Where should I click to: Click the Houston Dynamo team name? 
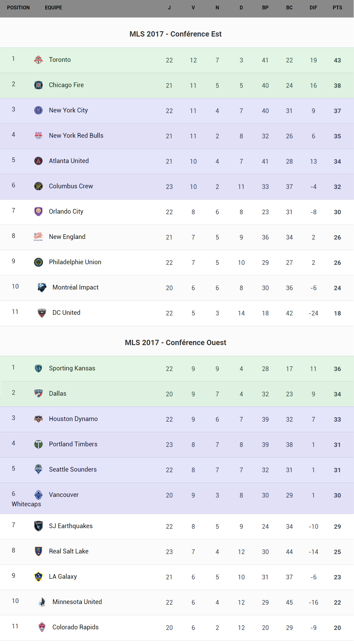pos(73,419)
